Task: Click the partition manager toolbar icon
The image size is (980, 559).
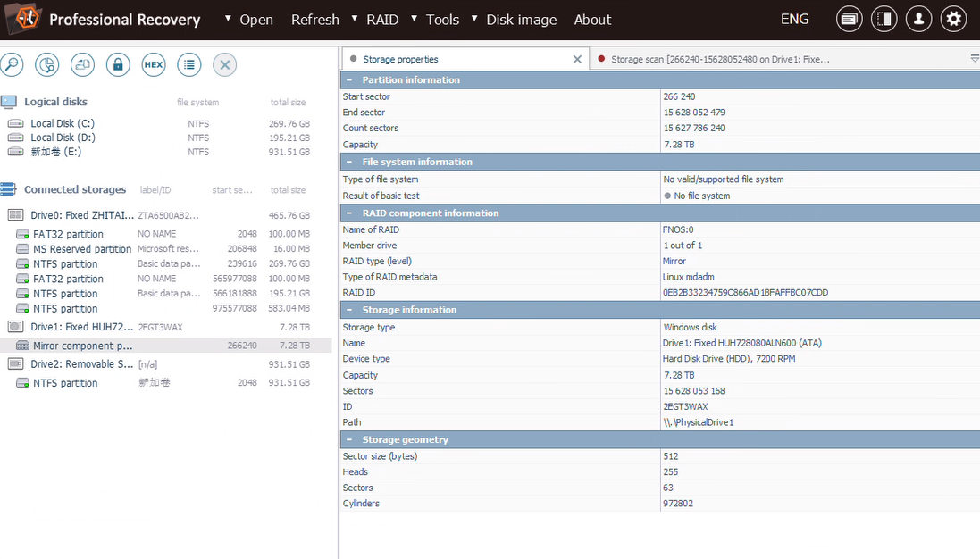Action: click(x=82, y=64)
